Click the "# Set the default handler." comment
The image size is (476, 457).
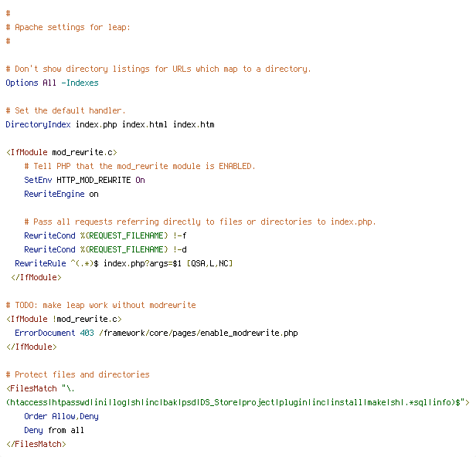(x=66, y=110)
